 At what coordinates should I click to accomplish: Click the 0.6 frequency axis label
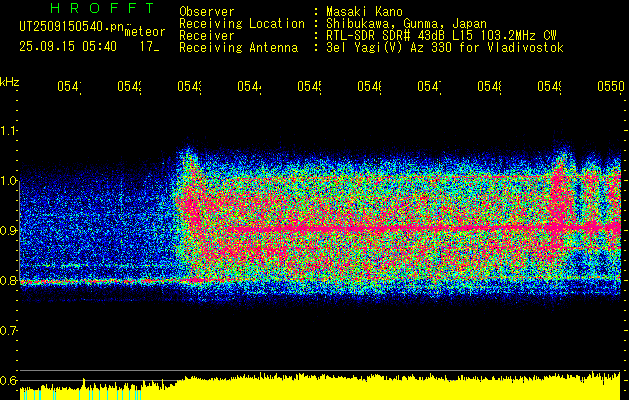(9, 380)
